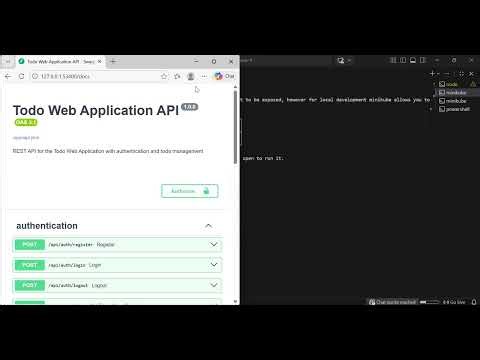
Task: Open browser Settings and more ellipsis
Action: 204,76
